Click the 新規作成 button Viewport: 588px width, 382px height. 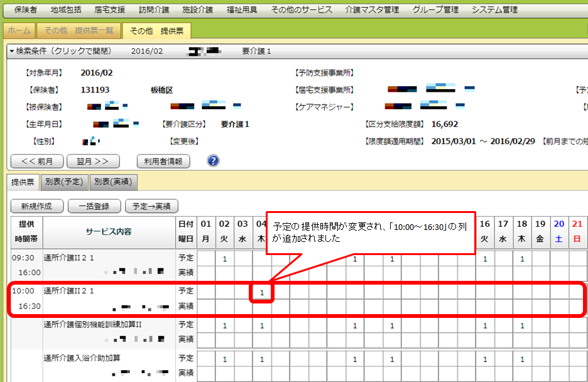(36, 205)
